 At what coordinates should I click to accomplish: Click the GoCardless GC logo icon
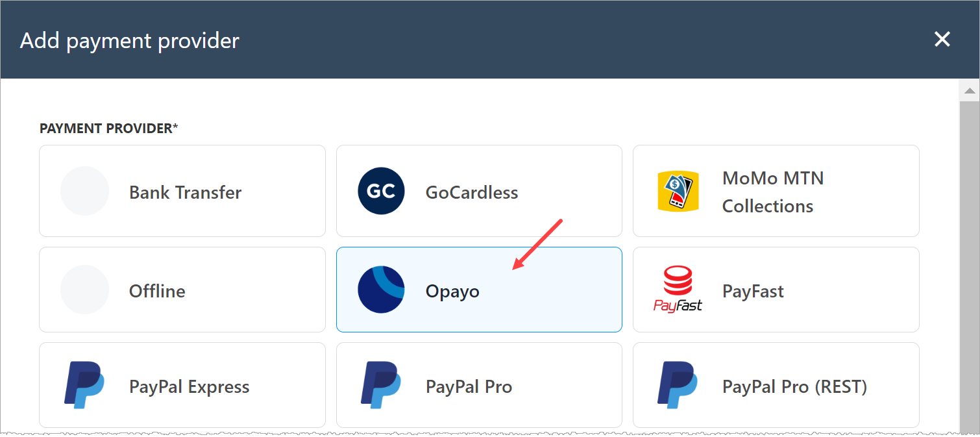[x=381, y=191]
